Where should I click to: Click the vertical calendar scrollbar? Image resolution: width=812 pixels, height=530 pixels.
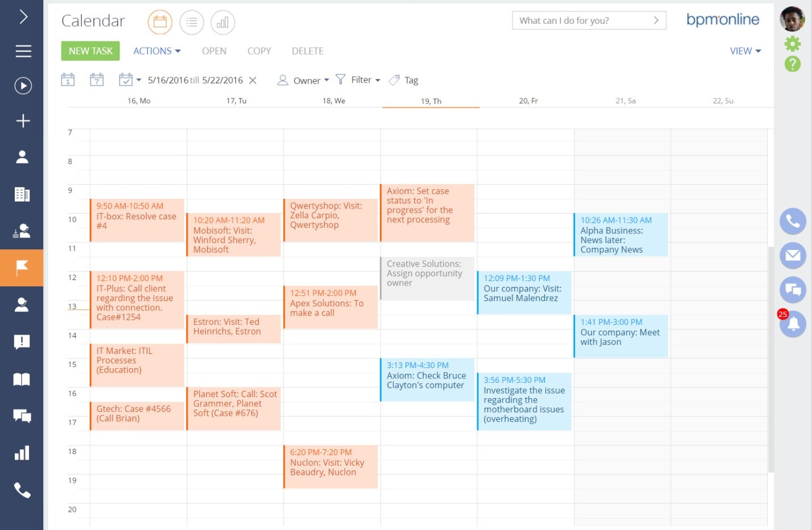(771, 358)
